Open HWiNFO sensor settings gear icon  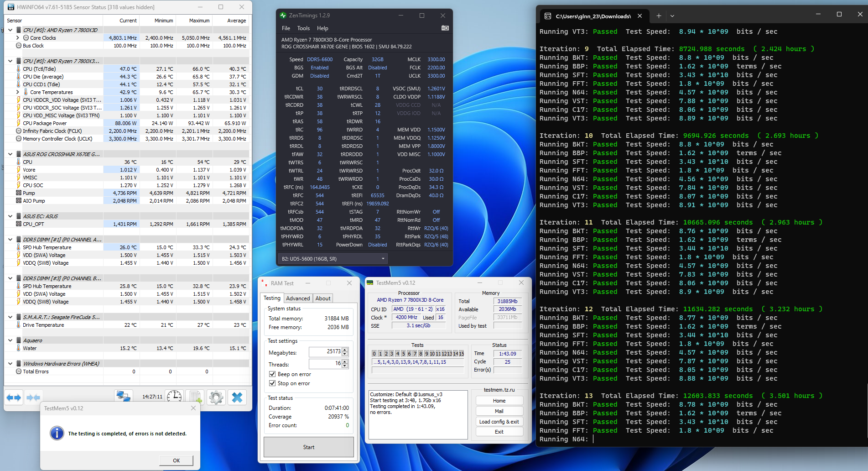[216, 397]
